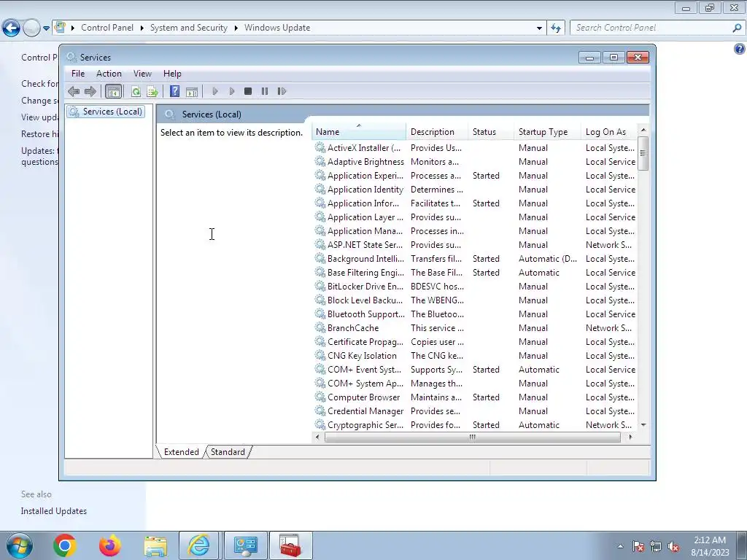Open the Action Center flag tray icon
The width and height of the screenshot is (747, 560).
[x=638, y=547]
